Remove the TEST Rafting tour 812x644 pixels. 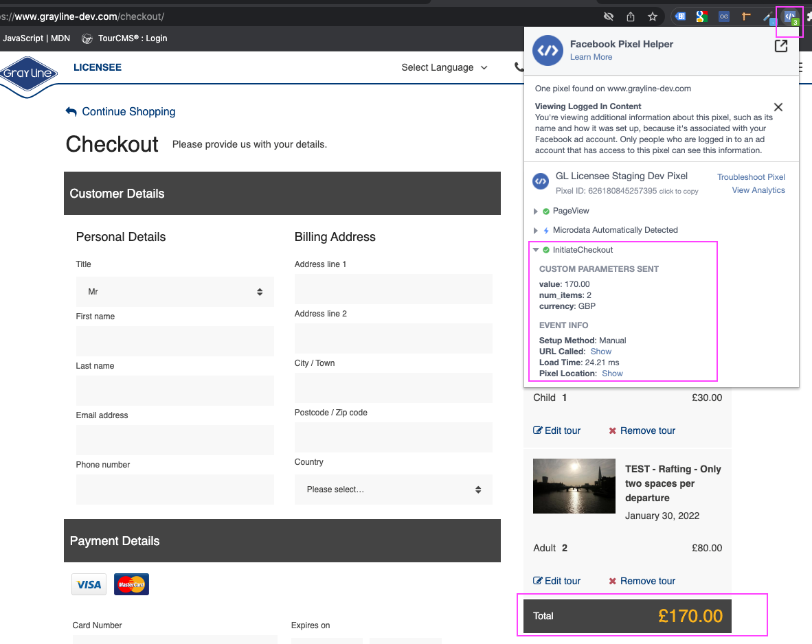pos(642,581)
